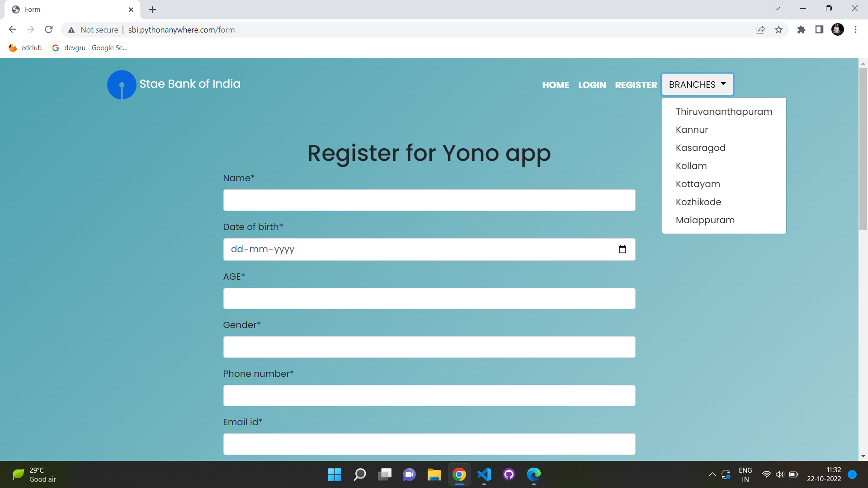Bookmark this page with the star icon
This screenshot has width=868, height=488.
tap(778, 30)
